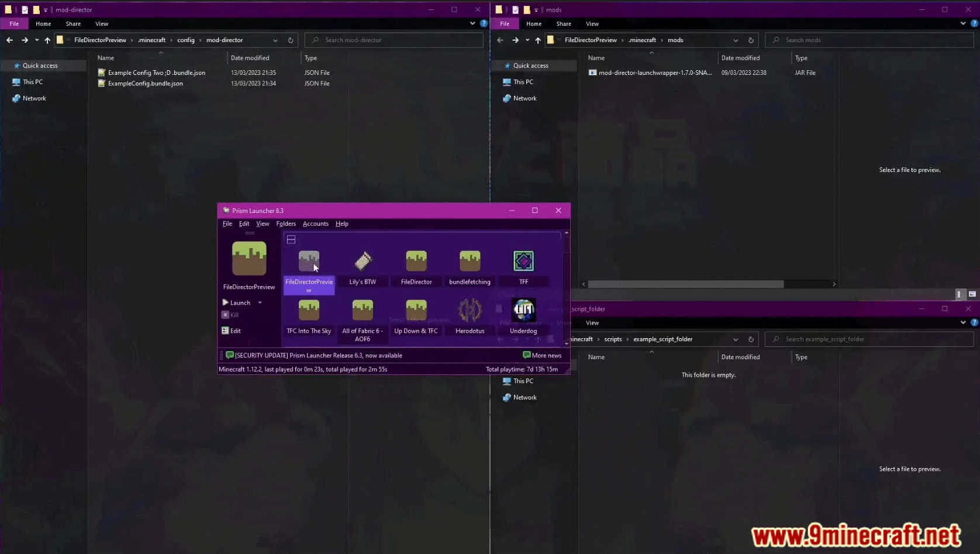Viewport: 980px width, 554px height.
Task: Go forward in mod-director window
Action: coord(25,40)
